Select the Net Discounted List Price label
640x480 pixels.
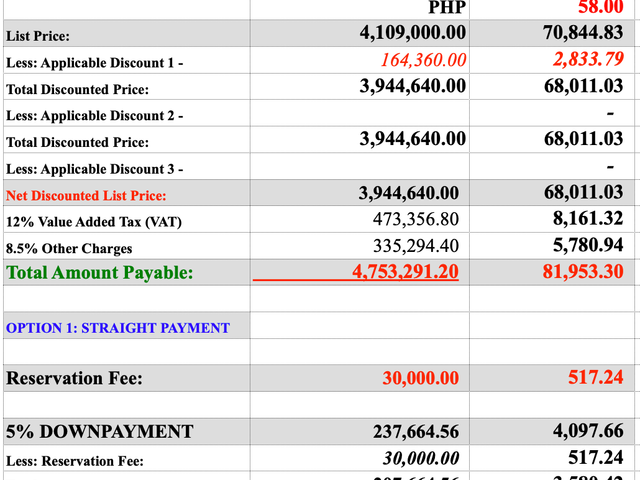click(86, 196)
